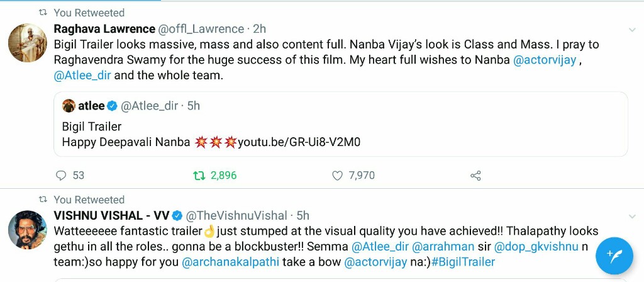Image resolution: width=644 pixels, height=282 pixels.
Task: Click Vishnu Vishal's verified badge
Action: point(178,216)
